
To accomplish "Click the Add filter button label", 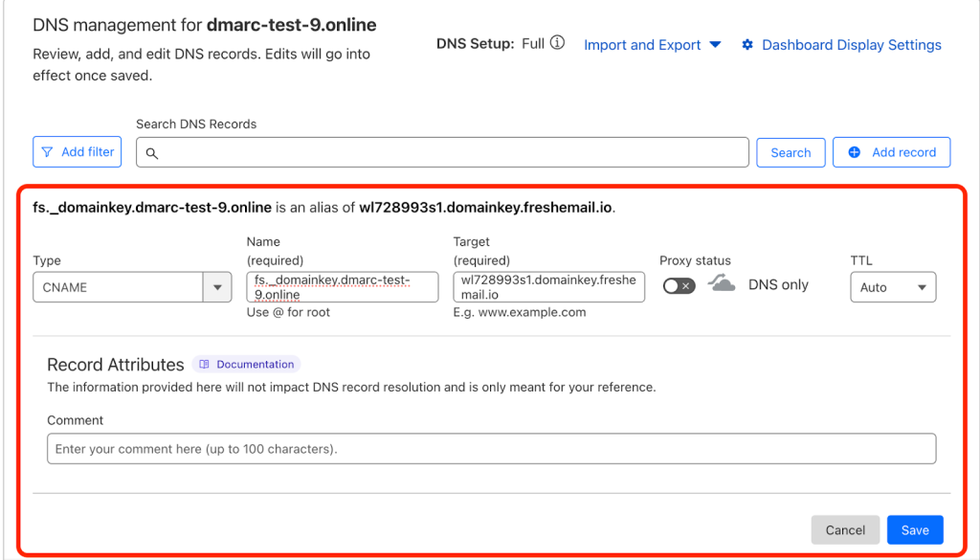I will point(87,152).
